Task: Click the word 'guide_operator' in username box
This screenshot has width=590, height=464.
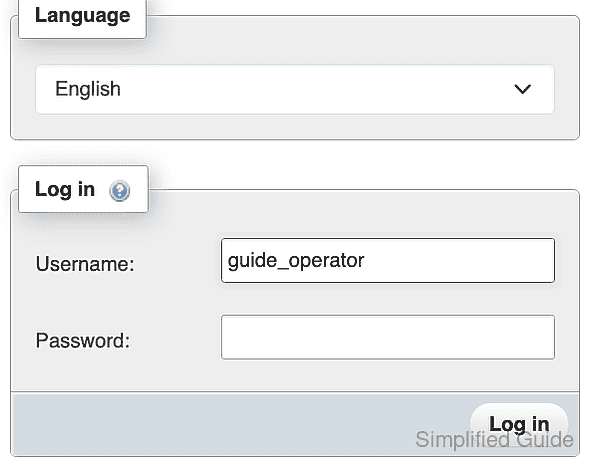Action: (x=296, y=260)
